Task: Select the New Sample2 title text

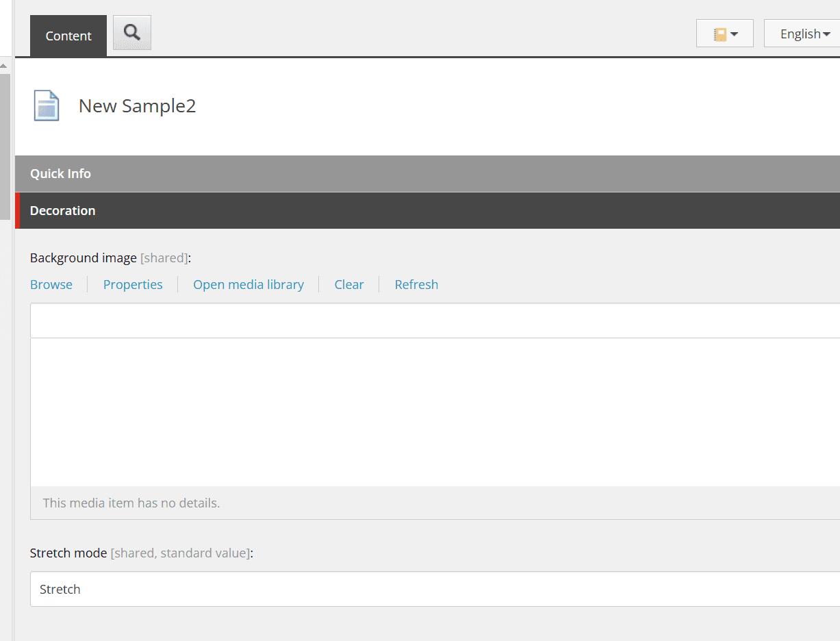Action: pos(137,106)
